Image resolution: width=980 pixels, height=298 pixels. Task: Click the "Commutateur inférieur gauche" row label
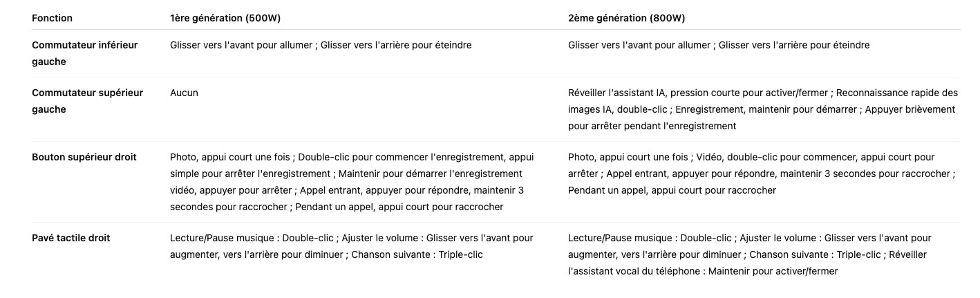84,53
